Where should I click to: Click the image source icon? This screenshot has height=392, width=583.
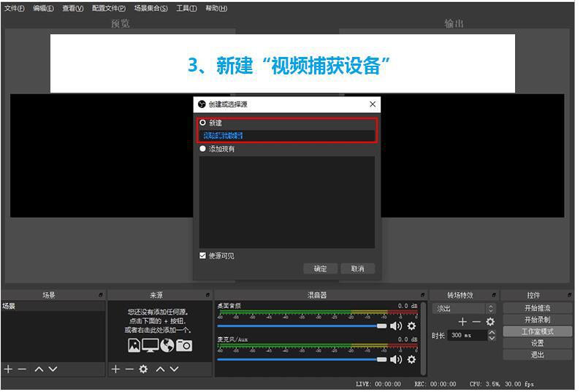pyautogui.click(x=134, y=345)
